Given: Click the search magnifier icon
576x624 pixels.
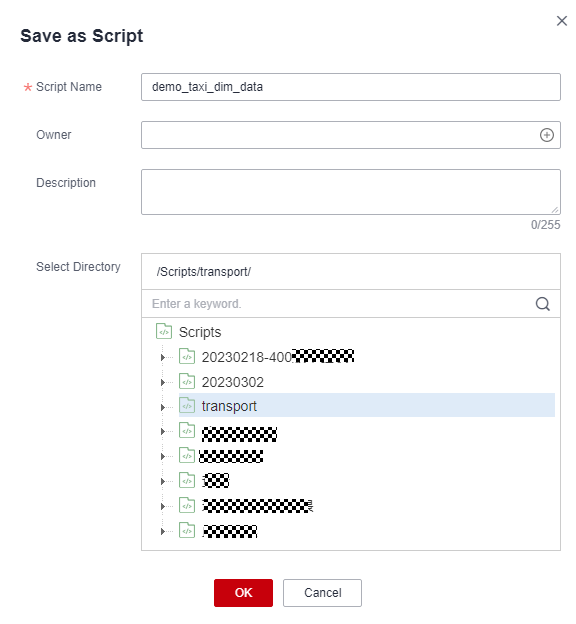Looking at the screenshot, I should pos(542,304).
